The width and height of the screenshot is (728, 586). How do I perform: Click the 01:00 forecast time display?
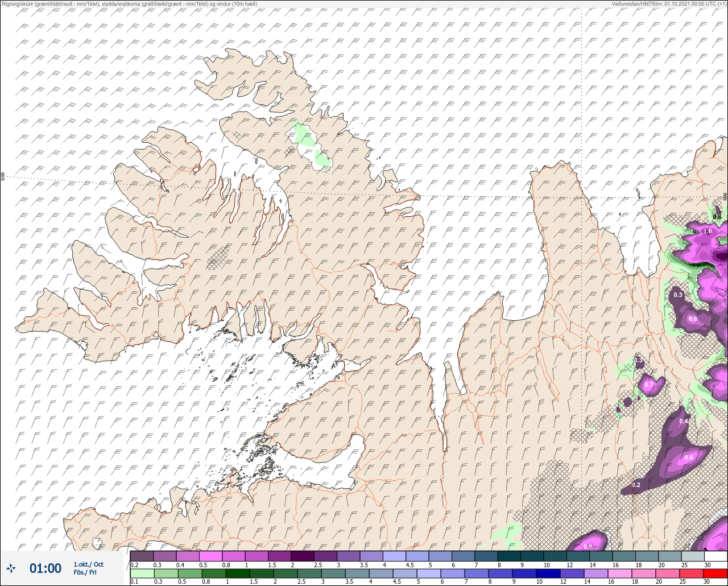point(45,568)
